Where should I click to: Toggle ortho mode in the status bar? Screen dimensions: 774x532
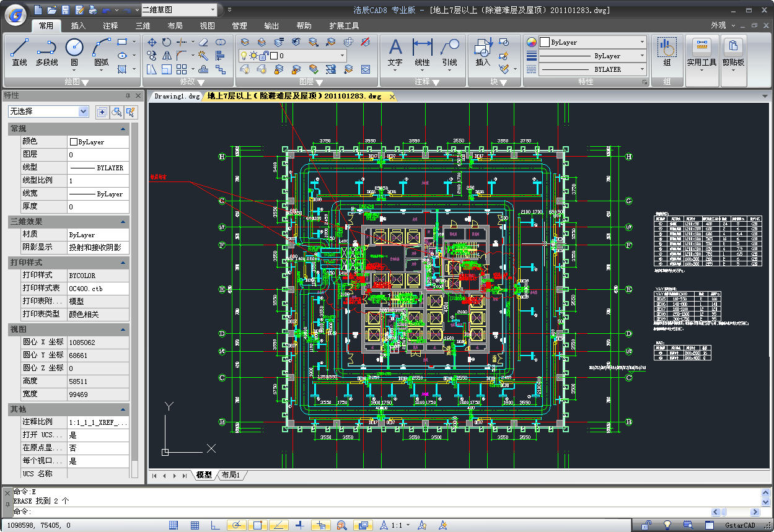[x=215, y=525]
